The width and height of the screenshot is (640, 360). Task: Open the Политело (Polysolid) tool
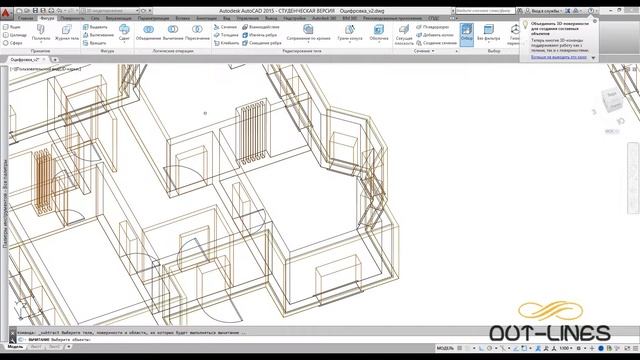click(41, 32)
